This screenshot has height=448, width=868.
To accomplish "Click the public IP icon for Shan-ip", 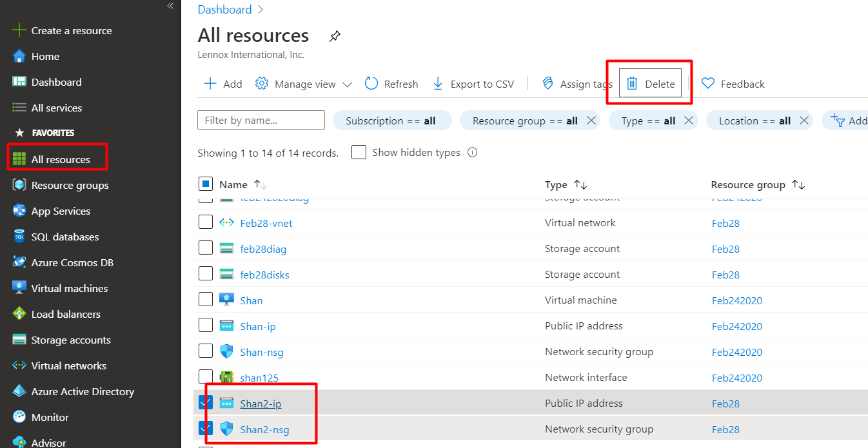I will (x=226, y=326).
